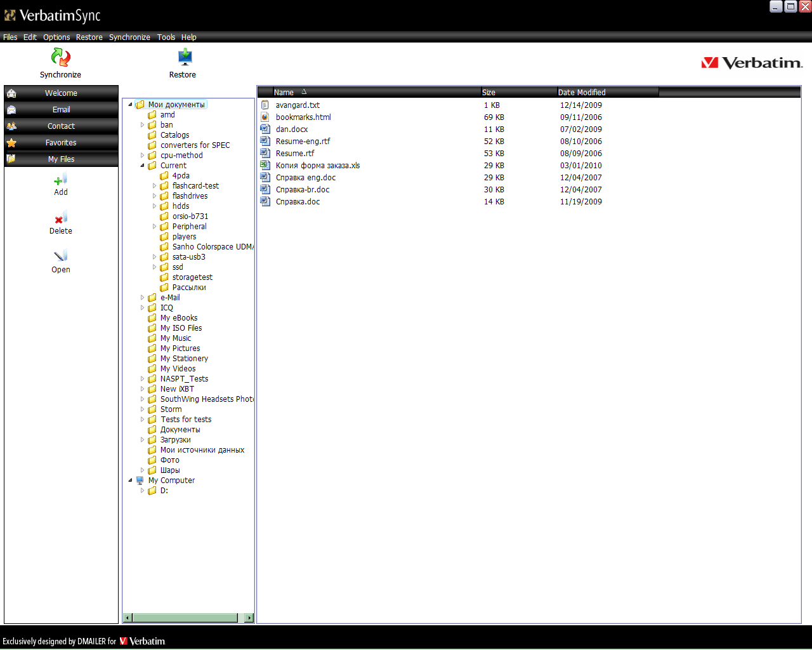Open the Favorites section
812x650 pixels.
61,143
